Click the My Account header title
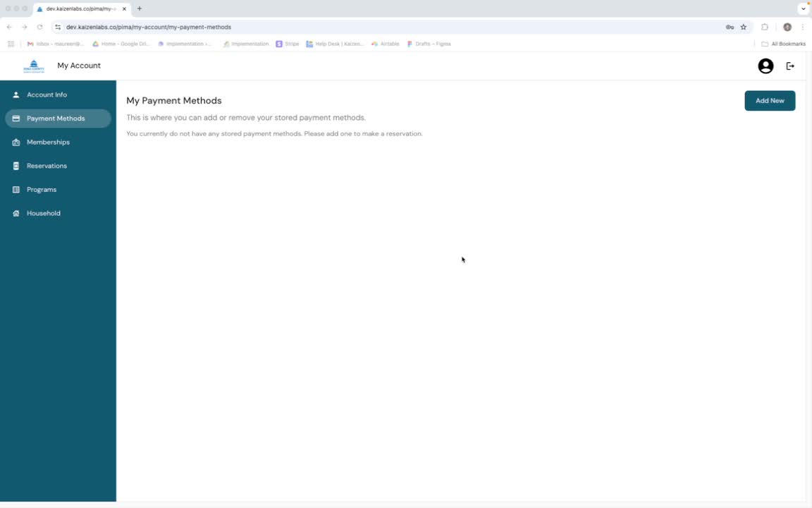Image resolution: width=812 pixels, height=508 pixels. tap(79, 66)
